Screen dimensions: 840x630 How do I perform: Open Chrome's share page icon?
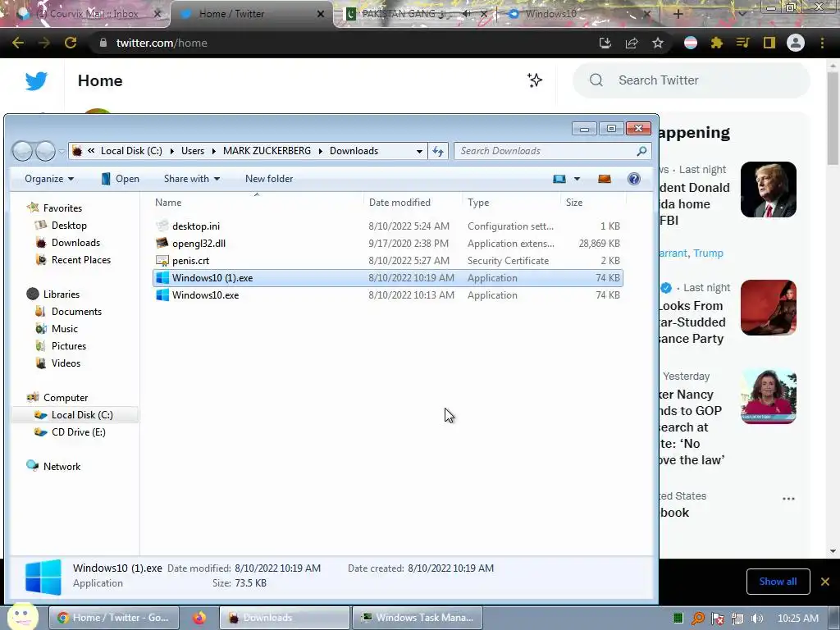coord(632,43)
